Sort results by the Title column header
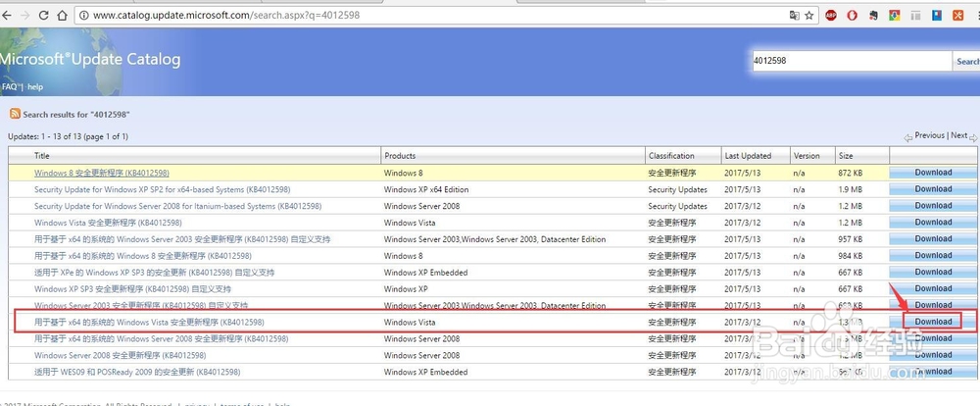Viewport: 980px width, 406px height. 42,156
